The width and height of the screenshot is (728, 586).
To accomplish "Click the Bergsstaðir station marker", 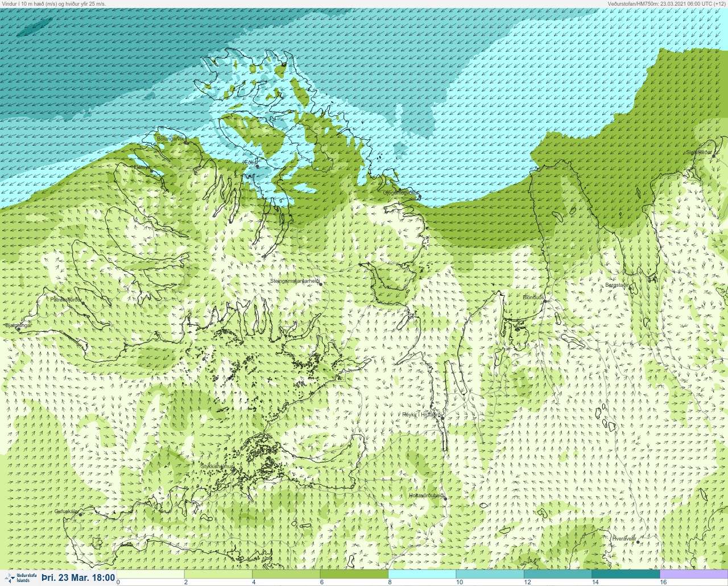I will pyautogui.click(x=630, y=288).
